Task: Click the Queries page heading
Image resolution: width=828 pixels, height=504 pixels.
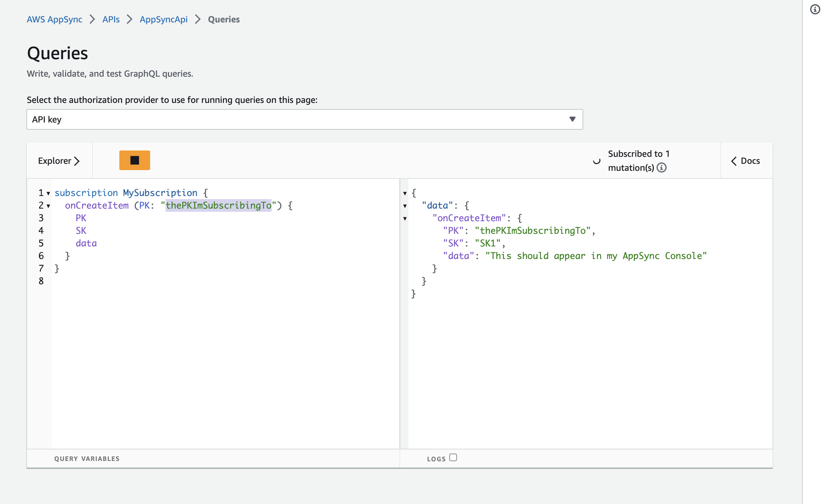Action: (57, 53)
